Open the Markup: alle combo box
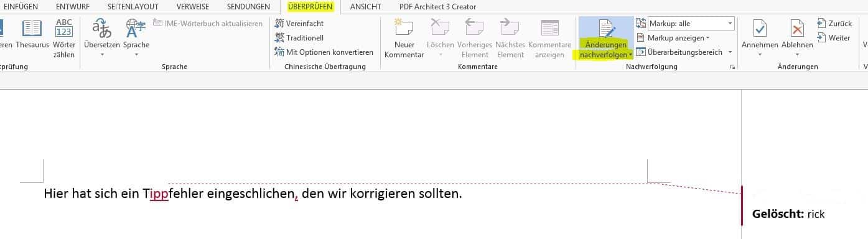This screenshot has width=868, height=239. click(691, 24)
